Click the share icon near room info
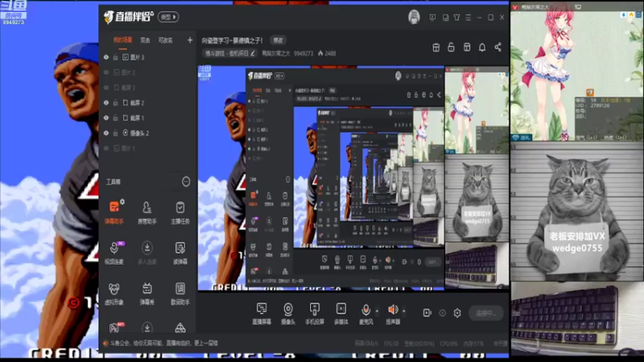The width and height of the screenshot is (644, 362). (x=497, y=47)
